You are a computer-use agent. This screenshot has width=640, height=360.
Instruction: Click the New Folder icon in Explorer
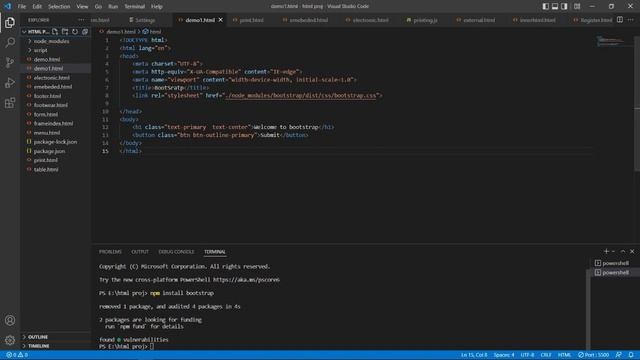click(x=65, y=31)
